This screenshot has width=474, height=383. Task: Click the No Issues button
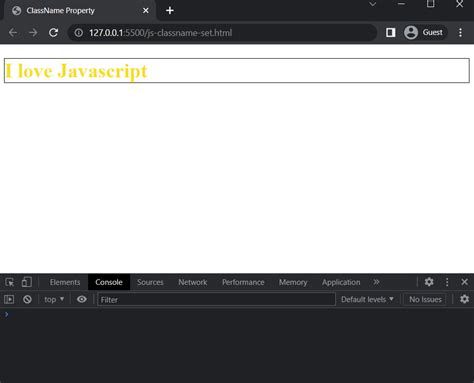(x=425, y=299)
